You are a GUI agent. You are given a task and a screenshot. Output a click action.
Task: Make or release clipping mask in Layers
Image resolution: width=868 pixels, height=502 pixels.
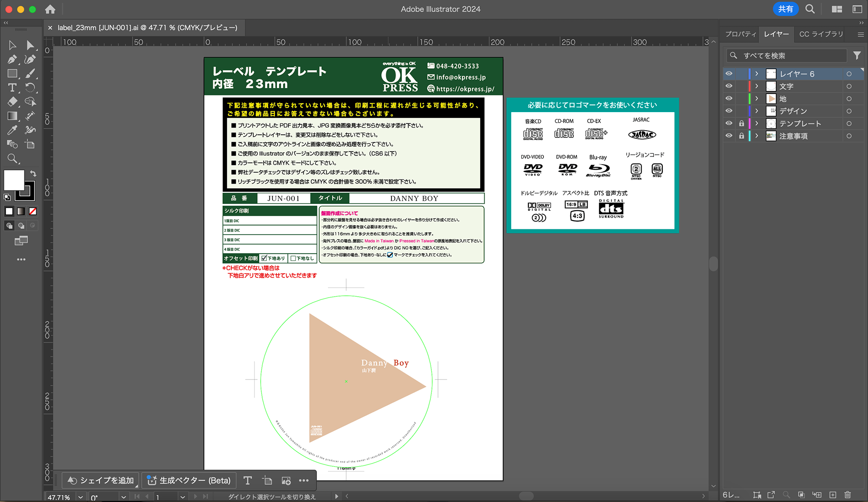click(801, 495)
